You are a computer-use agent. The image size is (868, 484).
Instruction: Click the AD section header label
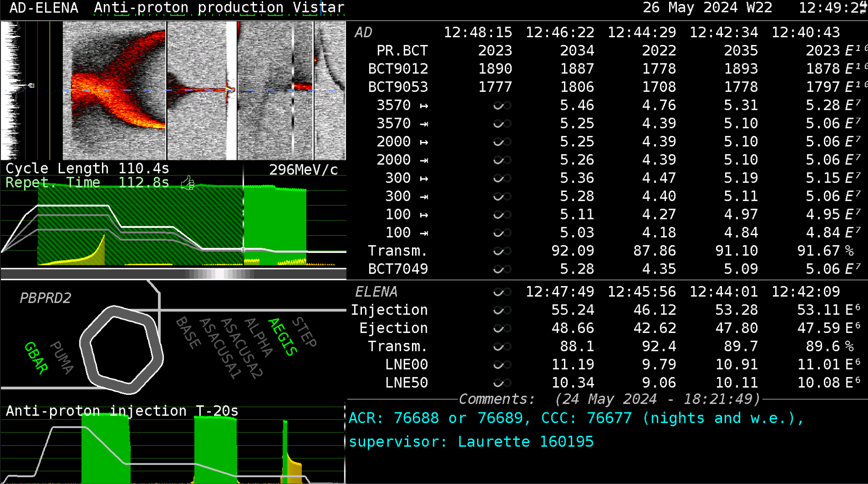(363, 33)
